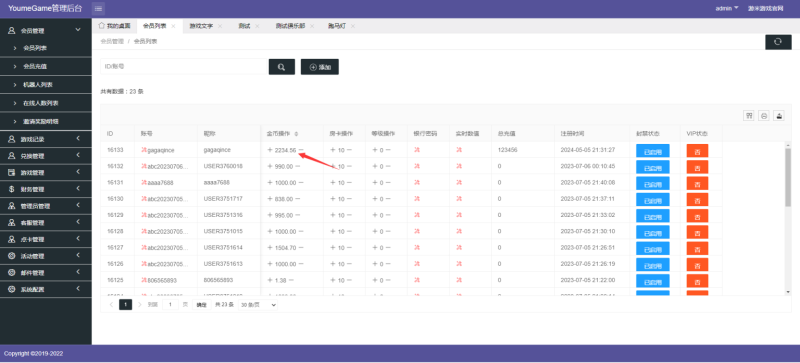Click the dollar icon for 财务管理
The width and height of the screenshot is (800, 363).
[x=11, y=189]
